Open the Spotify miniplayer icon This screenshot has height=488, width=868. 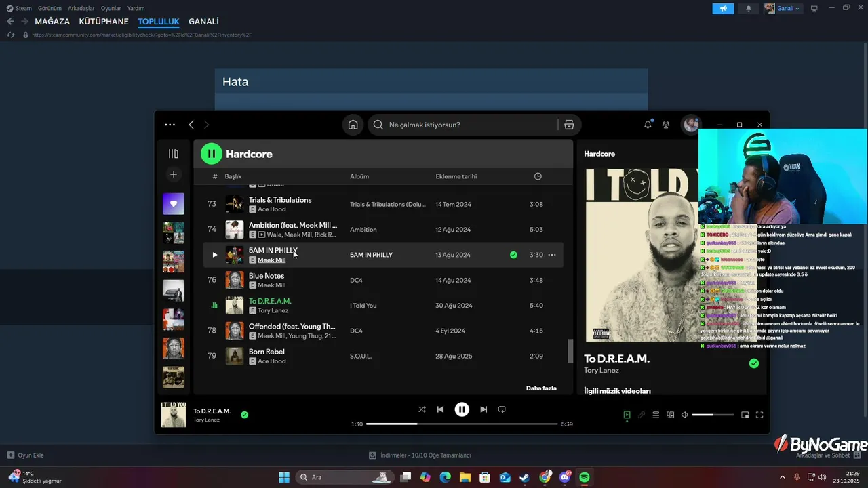(x=745, y=415)
